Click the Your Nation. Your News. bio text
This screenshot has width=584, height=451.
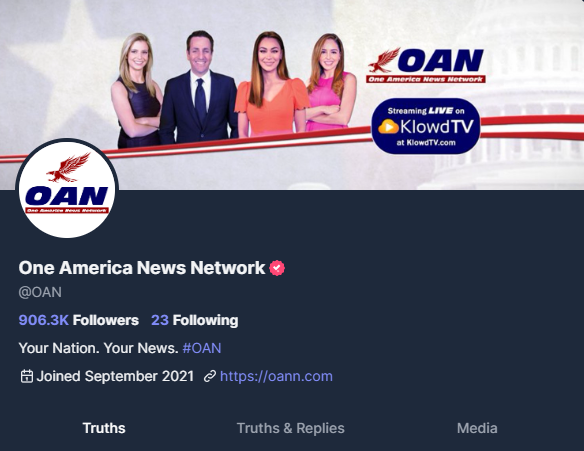click(99, 348)
